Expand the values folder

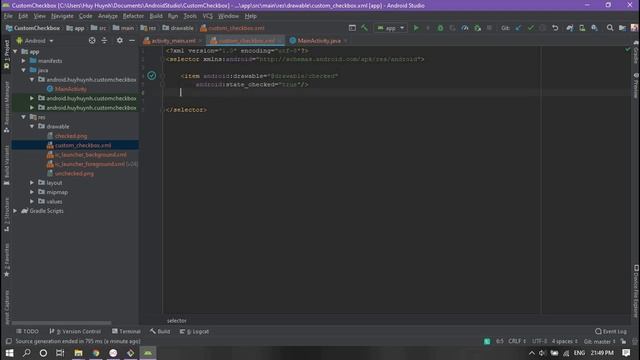point(32,202)
